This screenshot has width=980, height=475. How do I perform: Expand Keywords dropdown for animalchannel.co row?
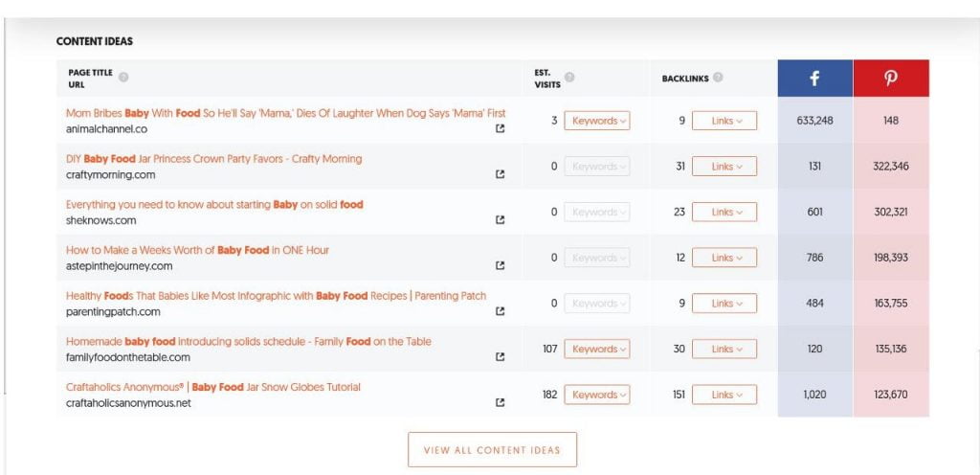597,121
